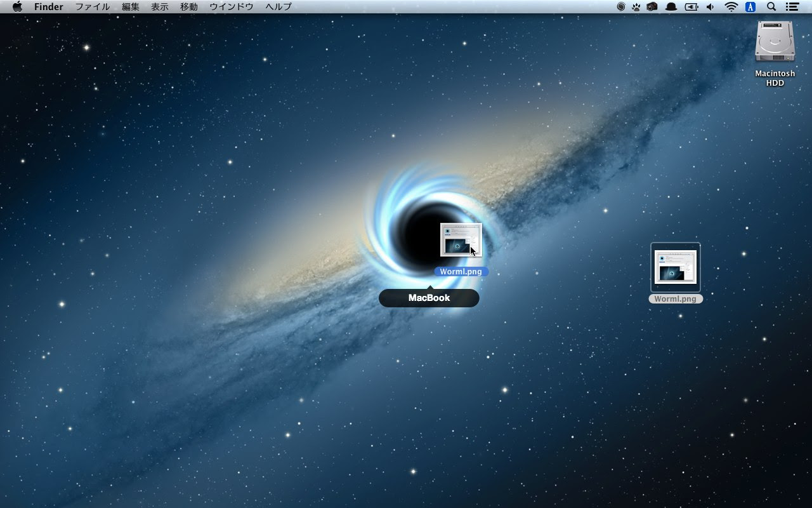Click the bowler hat menu bar icon
This screenshot has width=812, height=508.
(671, 6)
